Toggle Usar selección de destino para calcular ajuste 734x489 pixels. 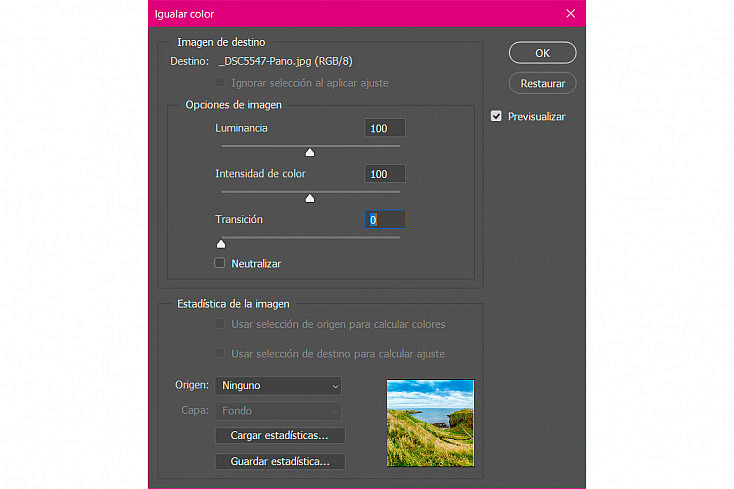pos(220,353)
